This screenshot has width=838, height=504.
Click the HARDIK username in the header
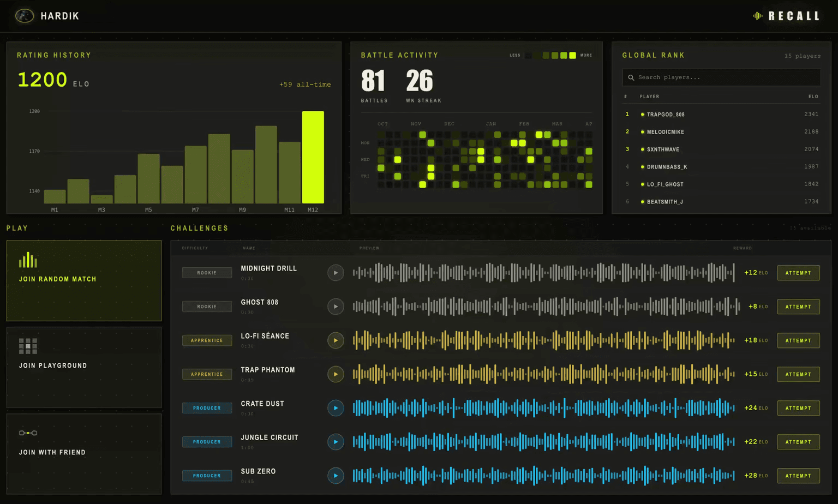click(60, 16)
